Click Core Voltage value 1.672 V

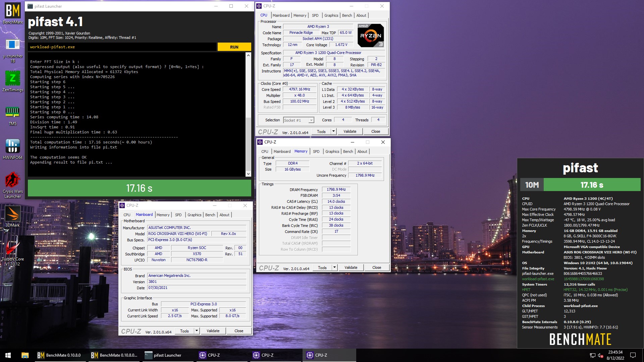[x=341, y=45]
